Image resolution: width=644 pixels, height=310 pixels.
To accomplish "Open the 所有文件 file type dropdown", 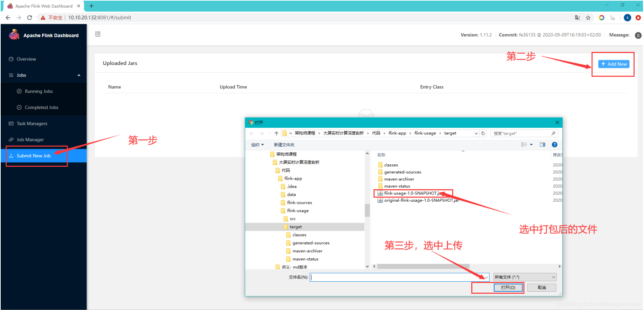I will tap(525, 277).
